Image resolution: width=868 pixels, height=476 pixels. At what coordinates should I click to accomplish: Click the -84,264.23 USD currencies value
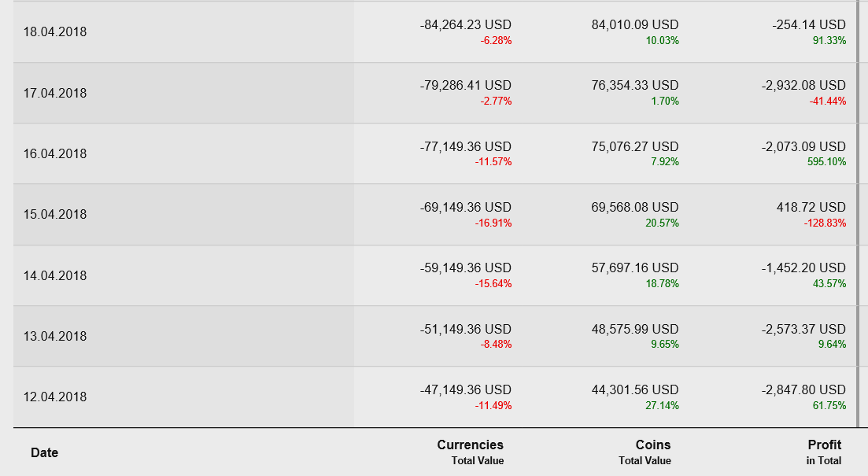click(465, 25)
